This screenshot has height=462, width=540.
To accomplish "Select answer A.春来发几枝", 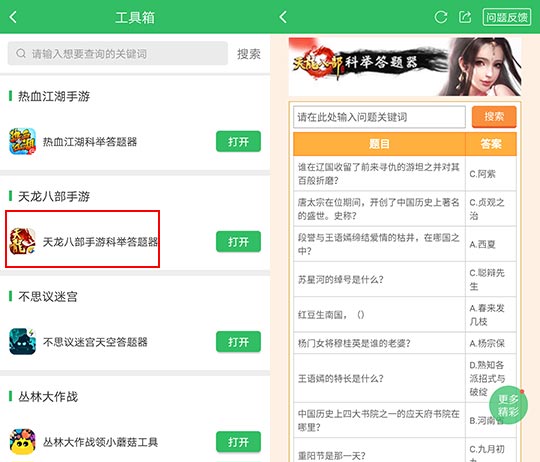I will (x=487, y=315).
